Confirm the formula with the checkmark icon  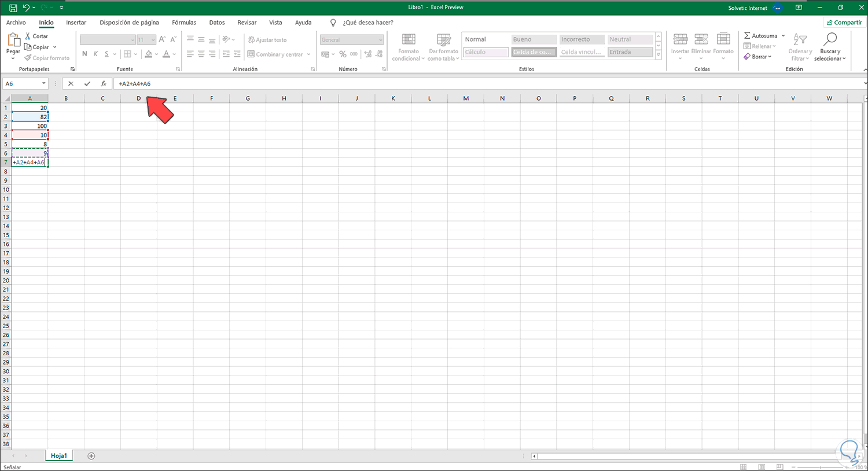pos(87,84)
